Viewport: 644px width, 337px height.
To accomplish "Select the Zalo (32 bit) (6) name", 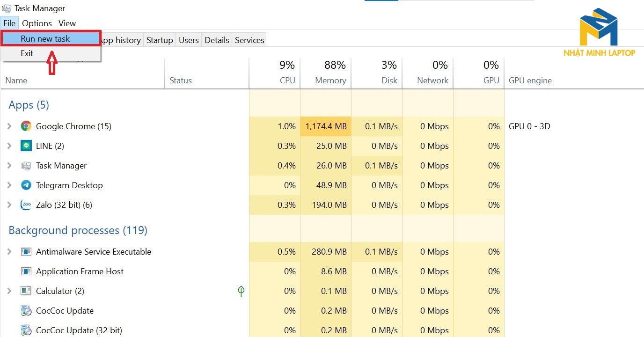I will 64,205.
